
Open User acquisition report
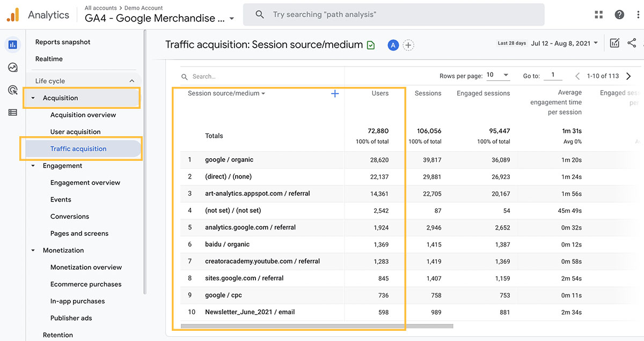tap(76, 132)
